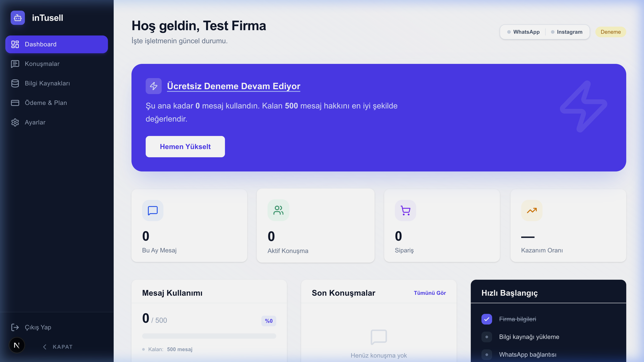Open the Konuşmalar menu item
This screenshot has height=362, width=644.
click(x=42, y=64)
